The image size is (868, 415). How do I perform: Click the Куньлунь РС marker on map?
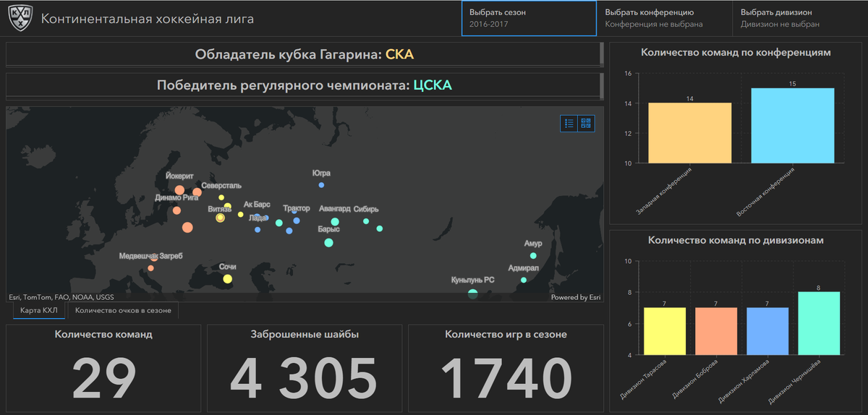tap(473, 294)
